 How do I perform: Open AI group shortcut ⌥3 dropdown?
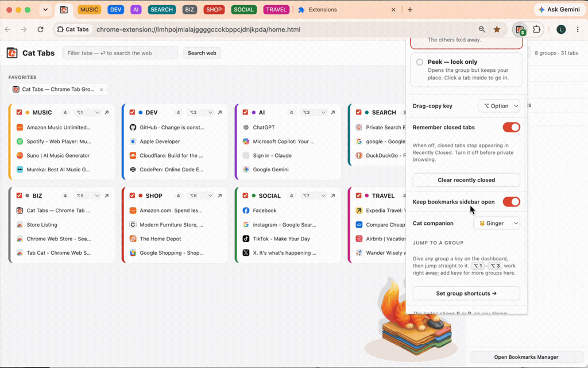(314, 112)
